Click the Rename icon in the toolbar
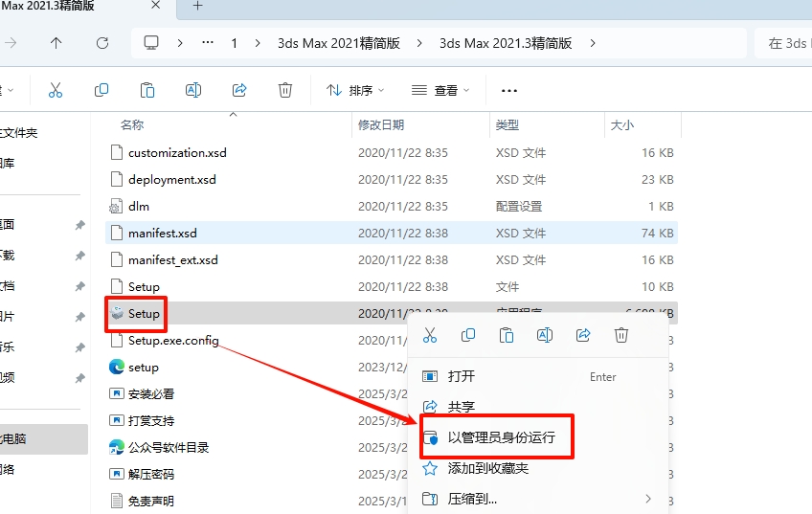 click(x=193, y=90)
